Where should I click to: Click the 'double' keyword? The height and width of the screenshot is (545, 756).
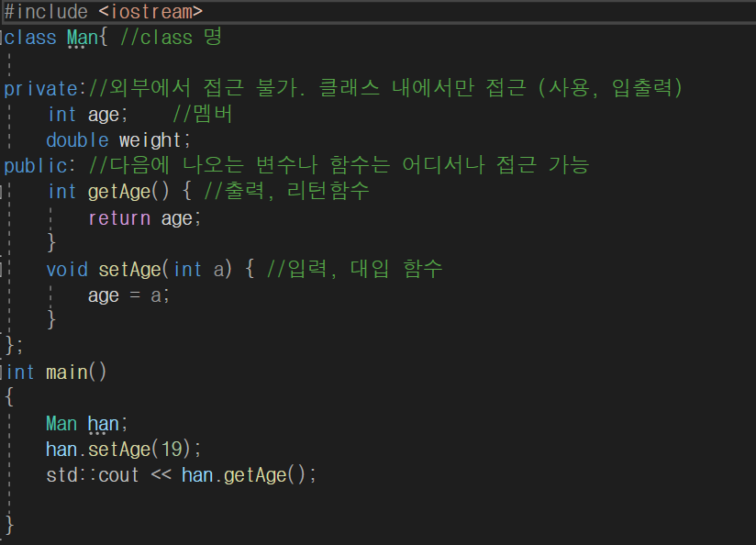78,140
